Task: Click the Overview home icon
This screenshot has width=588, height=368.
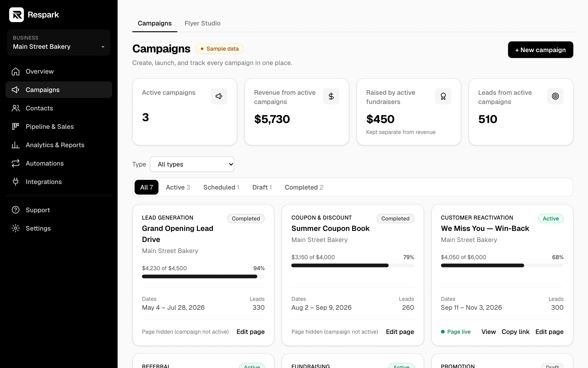Action: 16,71
